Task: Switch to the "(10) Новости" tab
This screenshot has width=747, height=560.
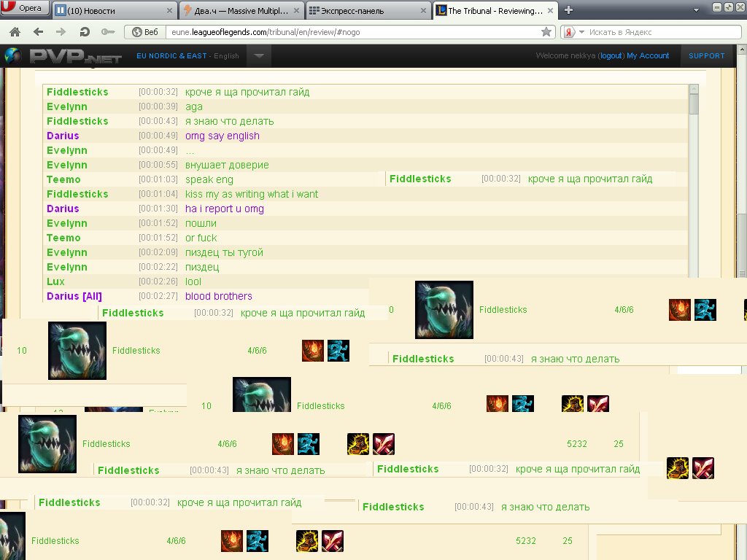Action: tap(114, 10)
